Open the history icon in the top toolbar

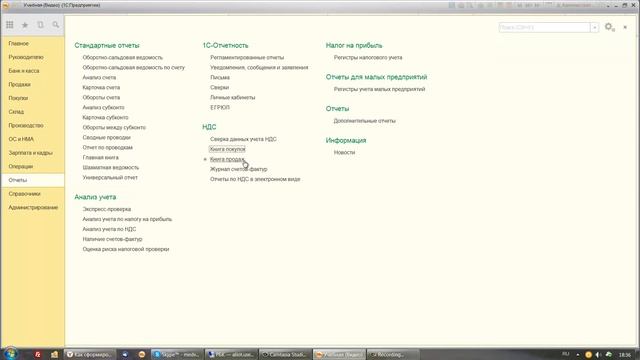(40, 25)
